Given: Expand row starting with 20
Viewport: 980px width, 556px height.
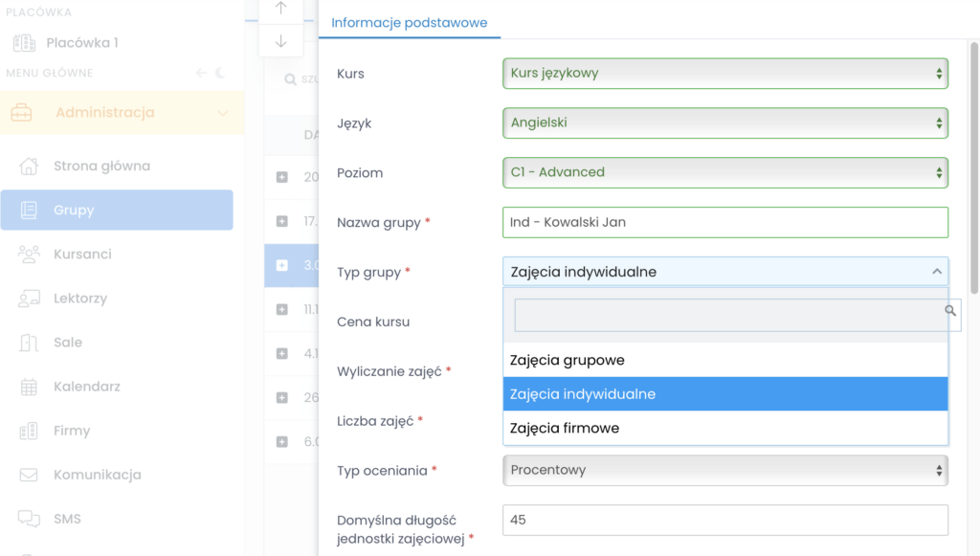Looking at the screenshot, I should [282, 177].
